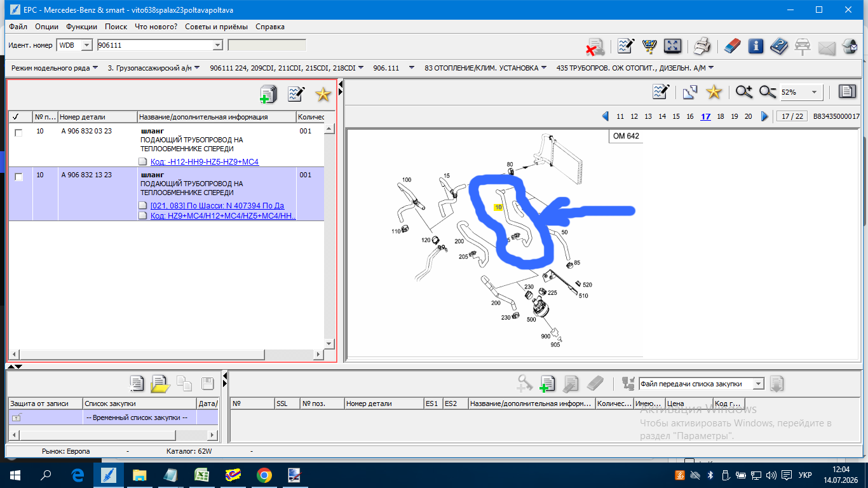
Task: Expand the 906.111 dropdown
Action: click(412, 68)
